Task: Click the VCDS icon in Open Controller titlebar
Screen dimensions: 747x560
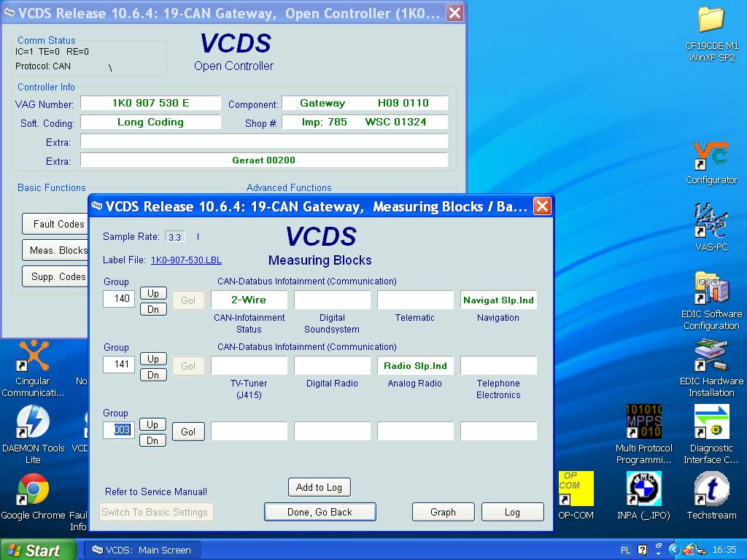Action: 9,12
